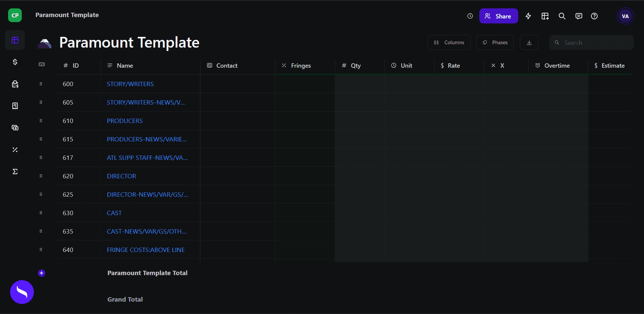This screenshot has width=644, height=314.
Task: Select the dollar sign sidebar icon
Action: pyautogui.click(x=15, y=62)
